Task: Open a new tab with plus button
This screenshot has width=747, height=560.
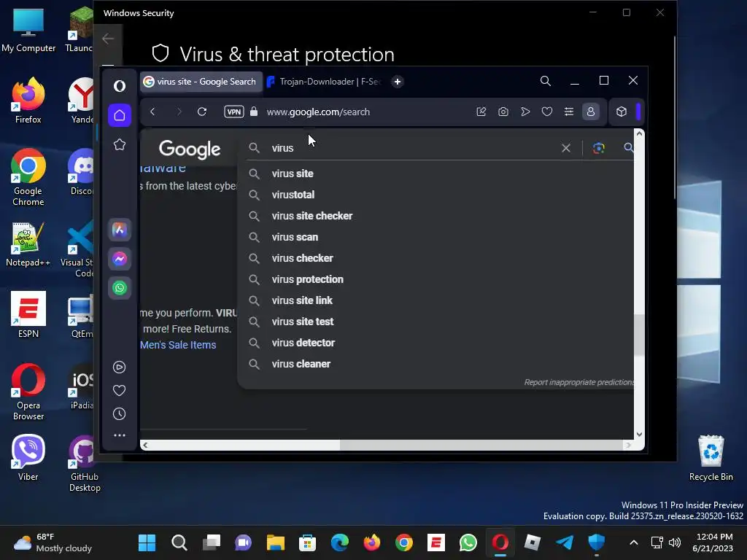Action: (398, 82)
